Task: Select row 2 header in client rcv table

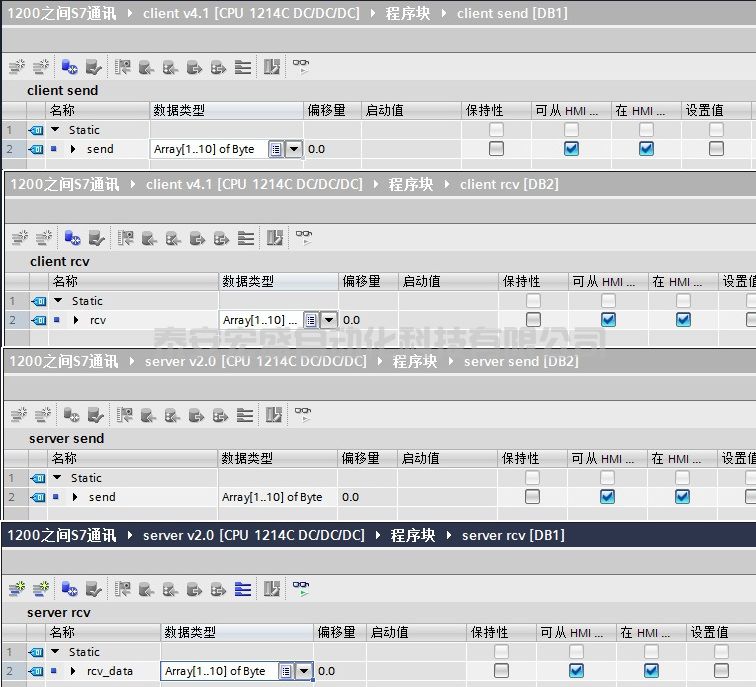Action: (x=11, y=320)
